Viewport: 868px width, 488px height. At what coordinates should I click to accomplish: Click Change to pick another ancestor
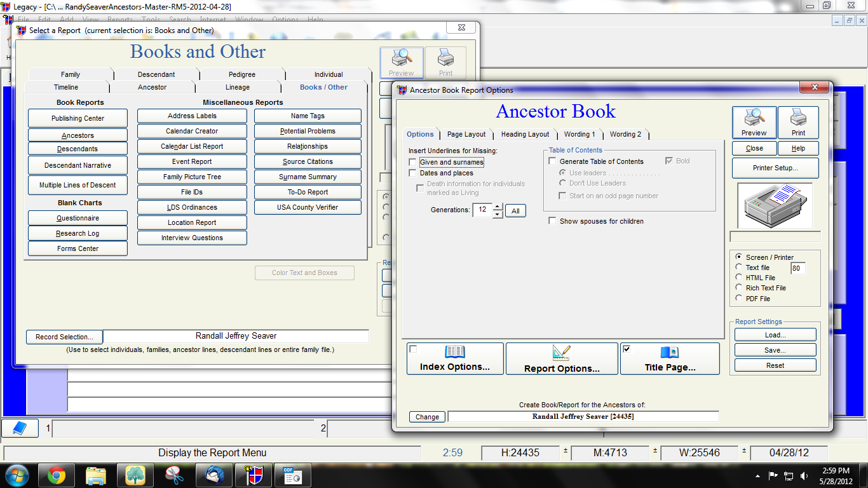click(427, 417)
